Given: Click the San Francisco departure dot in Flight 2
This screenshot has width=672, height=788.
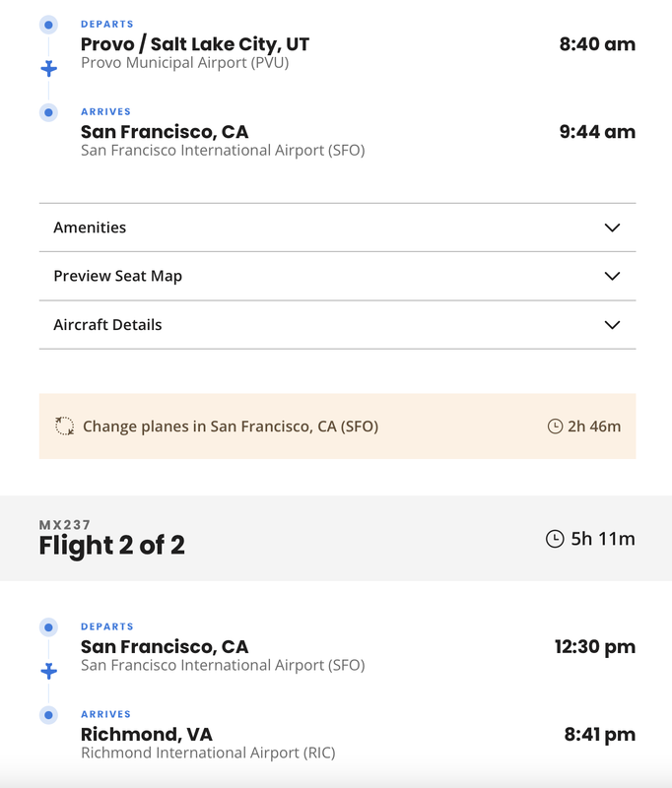Looking at the screenshot, I should click(48, 627).
